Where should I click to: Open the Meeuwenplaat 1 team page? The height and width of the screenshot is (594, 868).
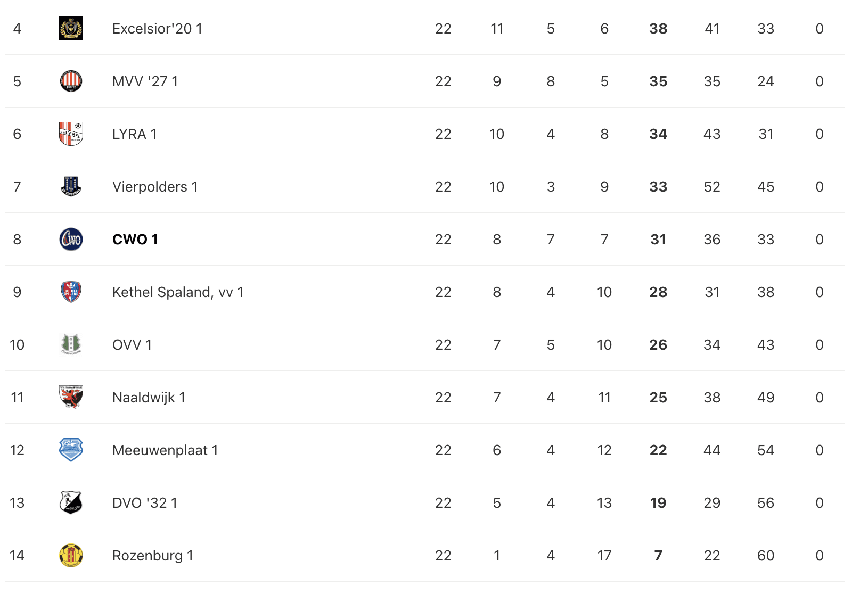click(x=165, y=450)
